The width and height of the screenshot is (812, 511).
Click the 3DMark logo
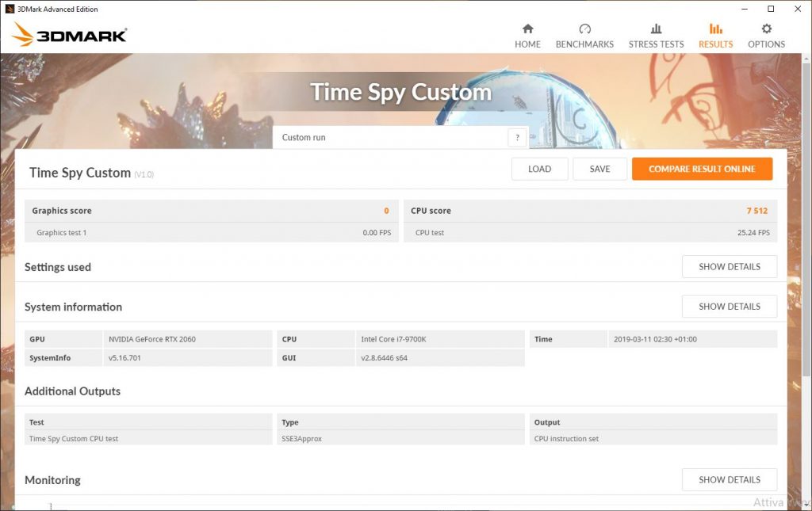click(70, 35)
